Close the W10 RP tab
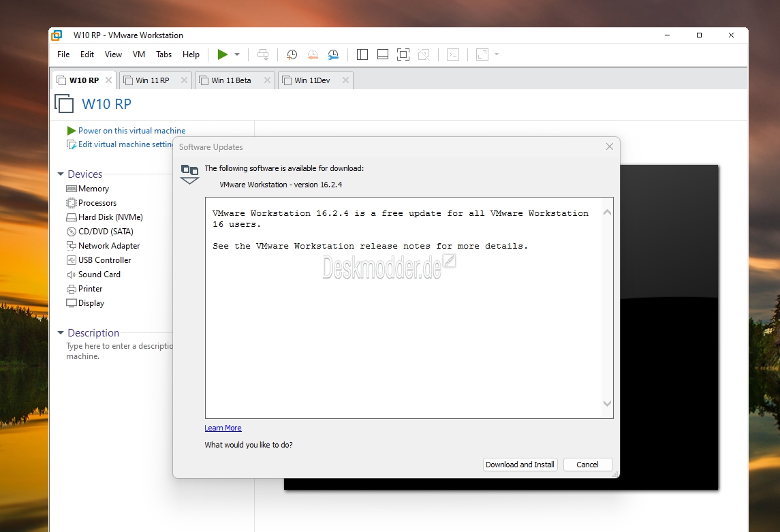The image size is (780, 532). tap(108, 80)
